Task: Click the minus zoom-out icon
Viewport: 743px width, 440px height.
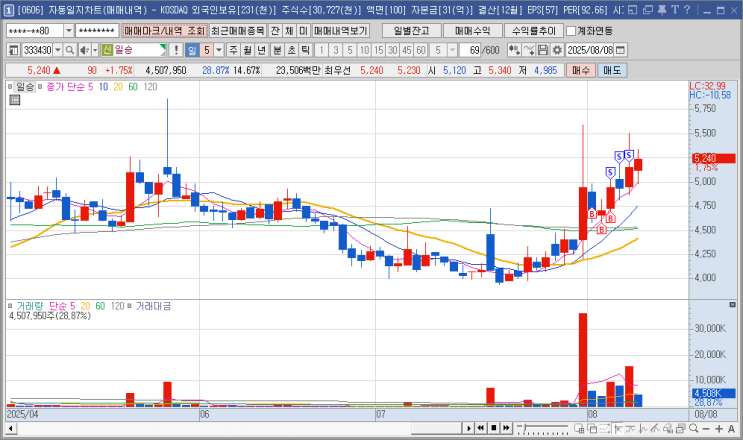Action: coord(706,429)
